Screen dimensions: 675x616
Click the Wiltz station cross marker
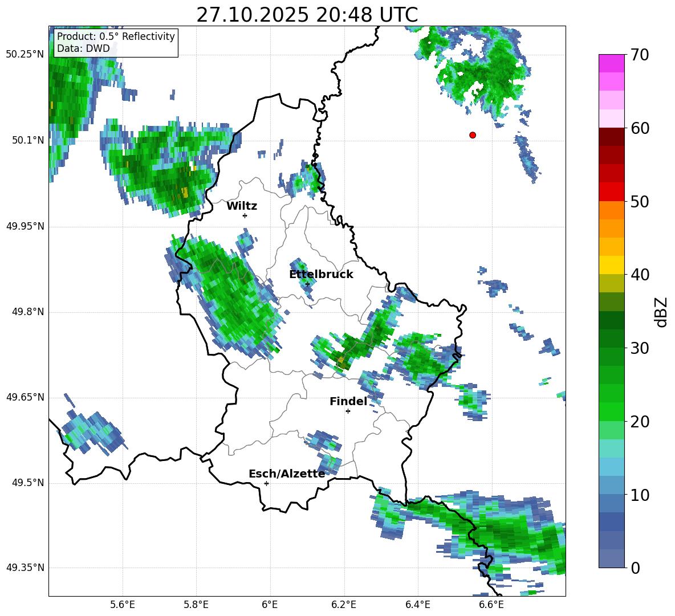coord(245,215)
